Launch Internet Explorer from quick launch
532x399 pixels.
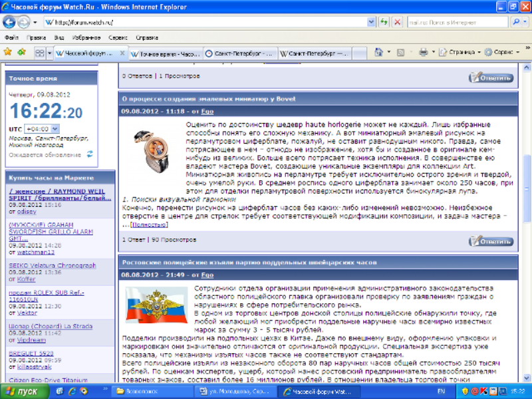[72, 391]
